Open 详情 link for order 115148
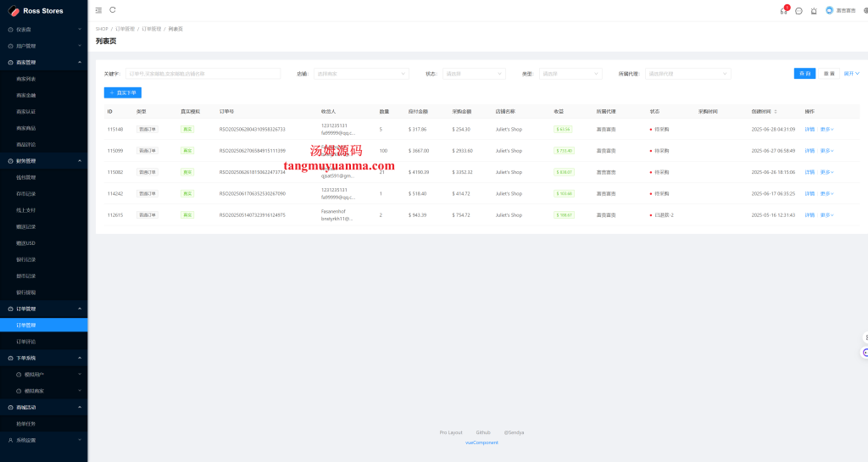This screenshot has height=462, width=868. pos(810,130)
